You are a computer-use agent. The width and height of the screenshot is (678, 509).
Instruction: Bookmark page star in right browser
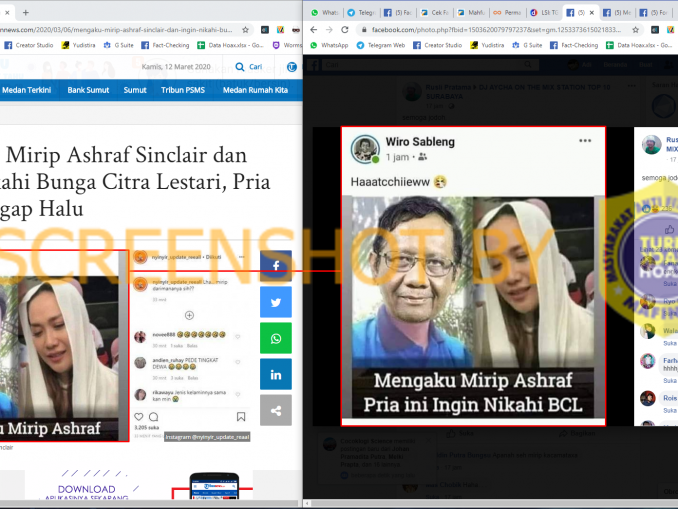(635, 30)
